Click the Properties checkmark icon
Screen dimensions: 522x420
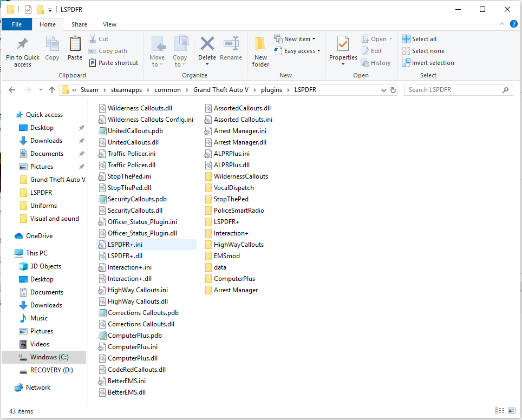(x=343, y=44)
